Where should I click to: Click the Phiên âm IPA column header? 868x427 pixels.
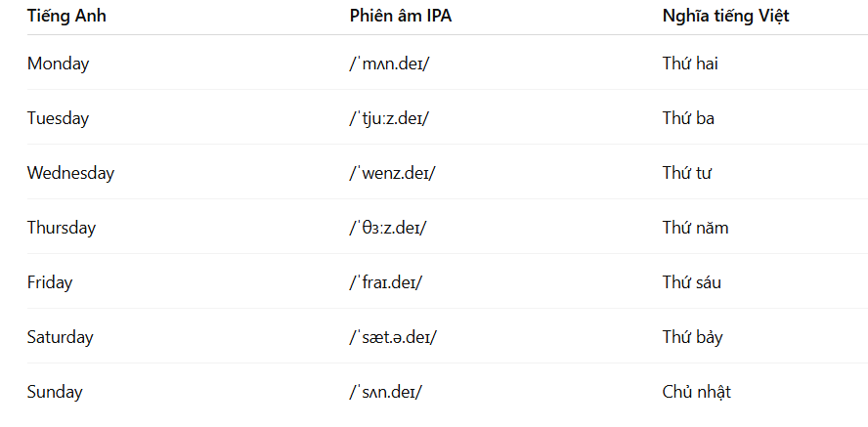click(x=400, y=16)
